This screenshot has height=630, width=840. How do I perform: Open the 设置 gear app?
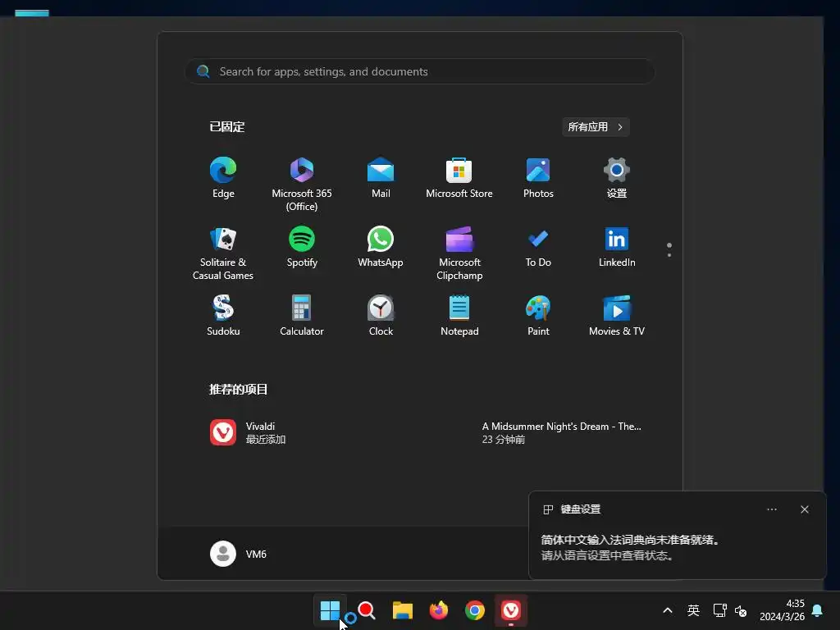(x=617, y=178)
